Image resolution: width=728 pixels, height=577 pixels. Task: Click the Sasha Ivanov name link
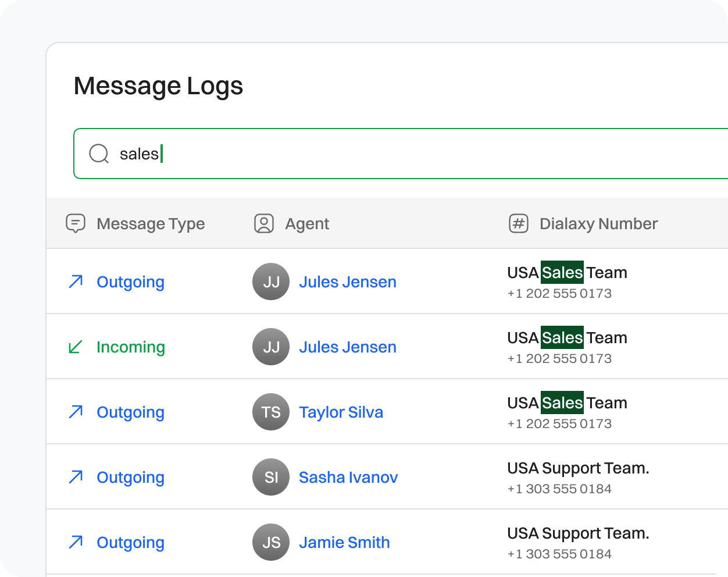pyautogui.click(x=348, y=477)
